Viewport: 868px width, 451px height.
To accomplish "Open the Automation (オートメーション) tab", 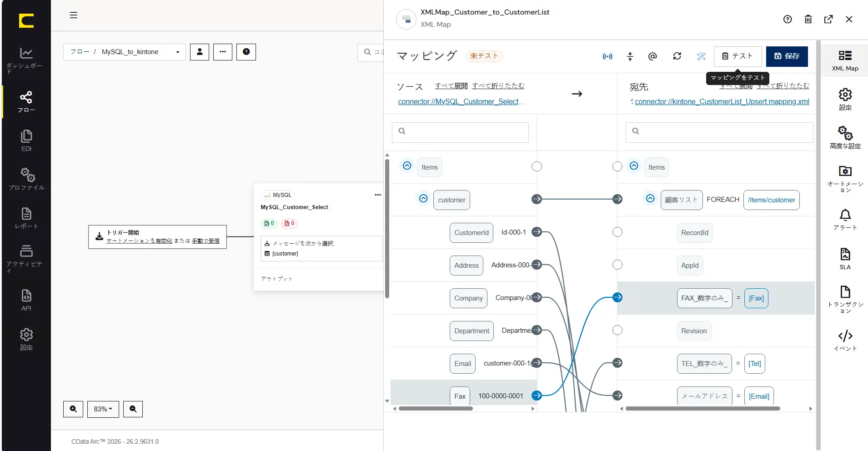I will pos(845,179).
